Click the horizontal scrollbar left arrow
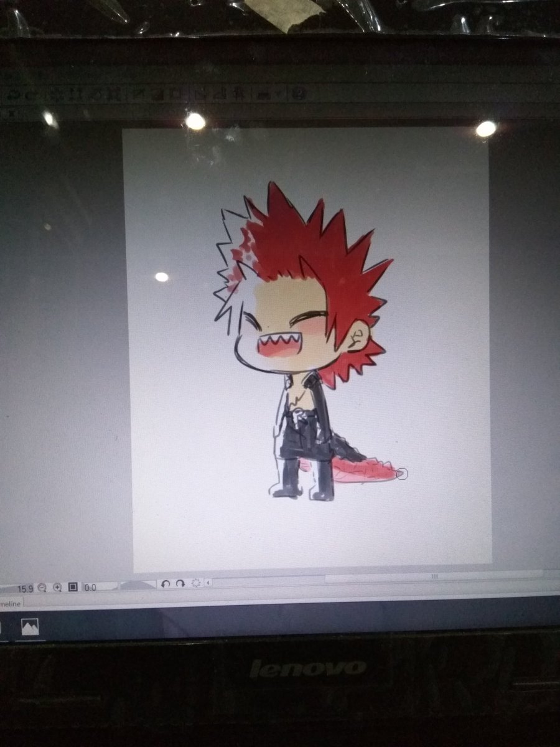This screenshot has height=747, width=560. coord(208,582)
